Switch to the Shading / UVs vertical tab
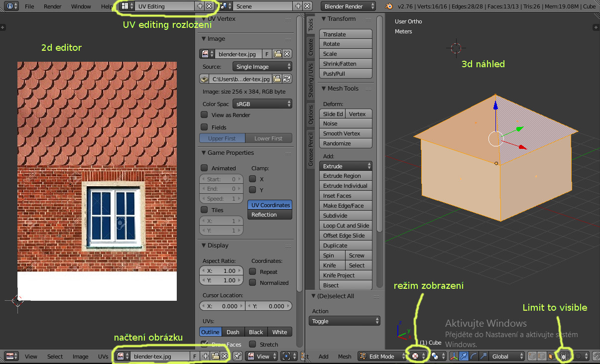Image resolution: width=600 pixels, height=364 pixels. pos(311,80)
